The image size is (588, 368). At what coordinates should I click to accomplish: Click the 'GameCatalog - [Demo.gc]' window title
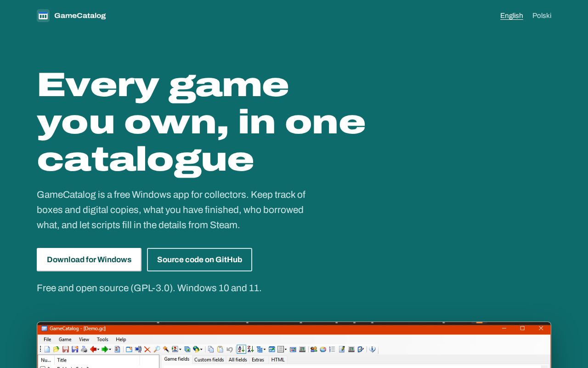pos(78,328)
